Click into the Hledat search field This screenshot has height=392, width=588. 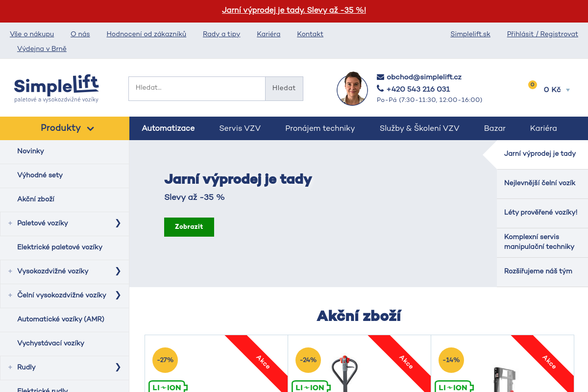(x=196, y=88)
